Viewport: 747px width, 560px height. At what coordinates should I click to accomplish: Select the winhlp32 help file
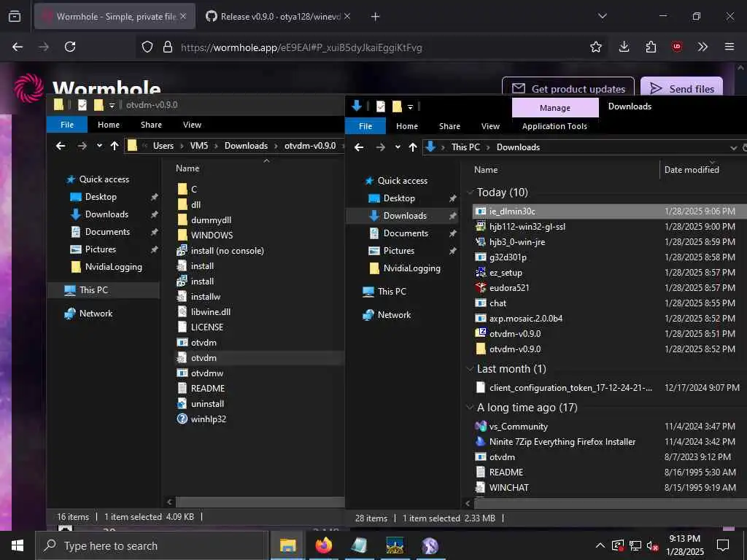pyautogui.click(x=208, y=419)
